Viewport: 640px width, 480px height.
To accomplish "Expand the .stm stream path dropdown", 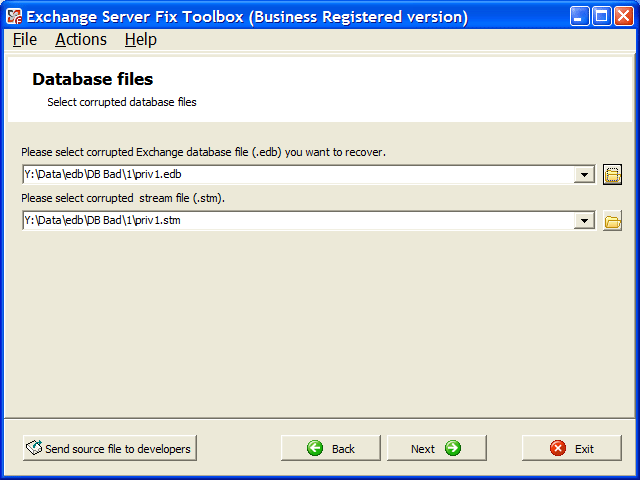I will pos(585,221).
